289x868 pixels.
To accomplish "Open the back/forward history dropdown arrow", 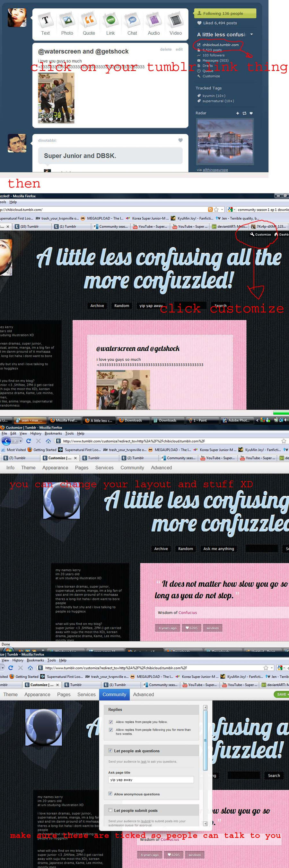I will [x=21, y=441].
